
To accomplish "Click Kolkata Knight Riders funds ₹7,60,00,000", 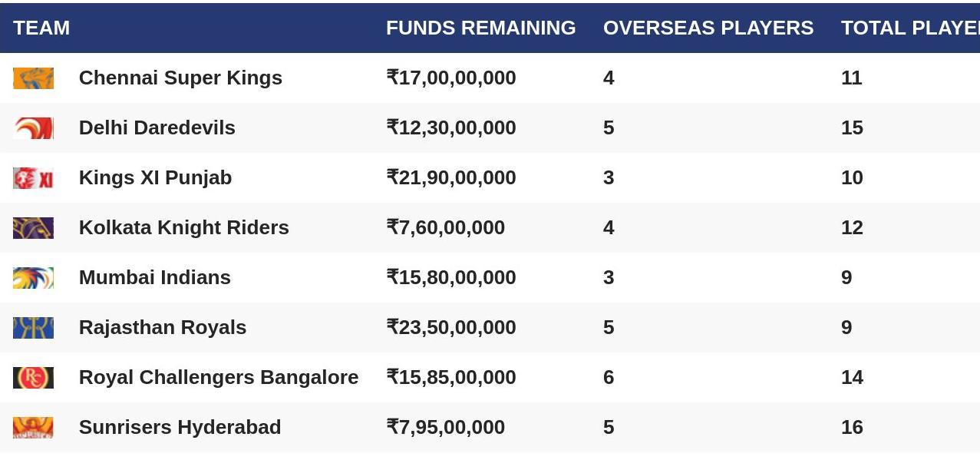I will tap(446, 227).
